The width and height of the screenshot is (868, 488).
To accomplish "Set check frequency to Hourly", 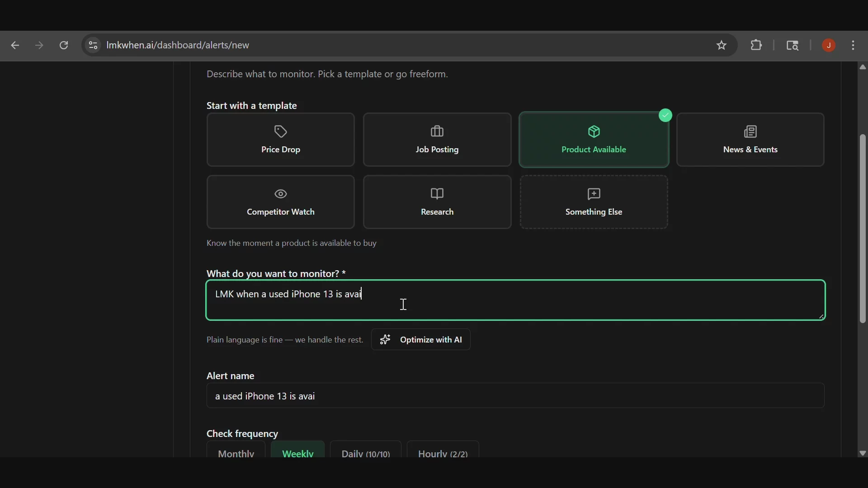I will [443, 452].
